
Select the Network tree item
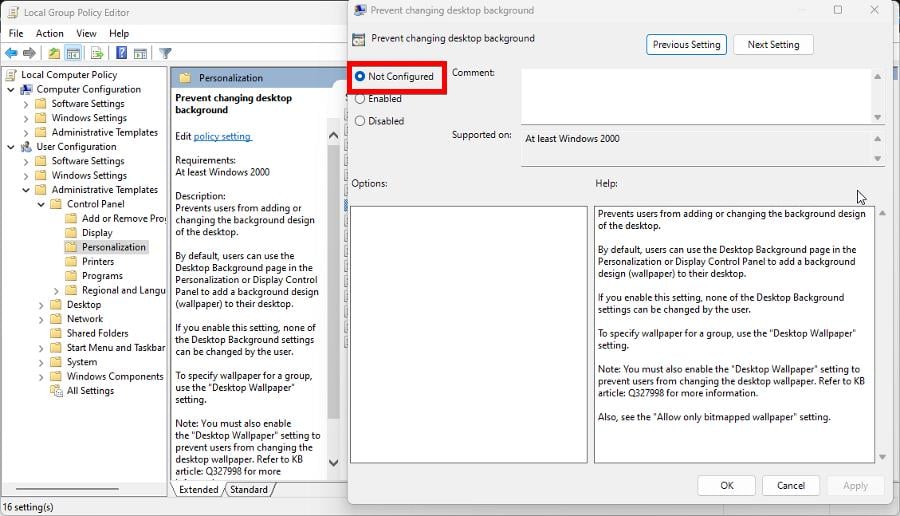[x=85, y=319]
